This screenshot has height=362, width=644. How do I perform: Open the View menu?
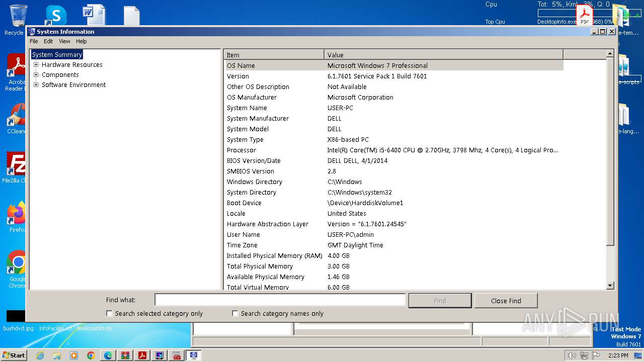click(x=65, y=41)
